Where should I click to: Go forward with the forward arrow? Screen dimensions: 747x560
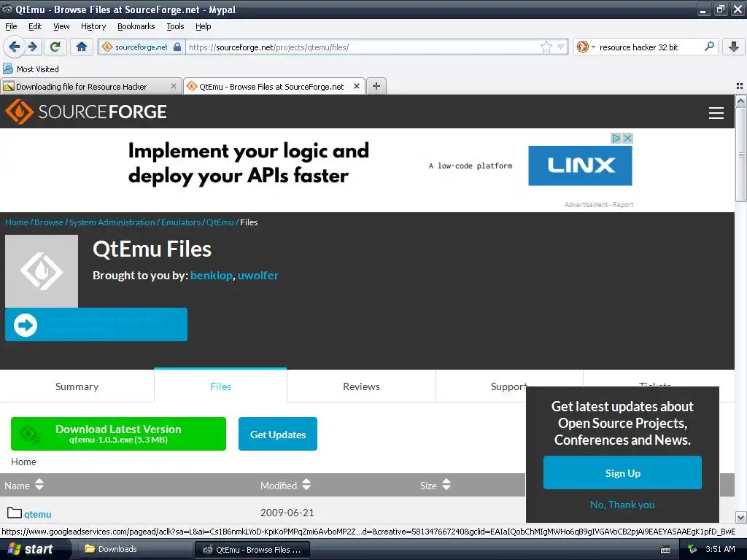tap(32, 47)
